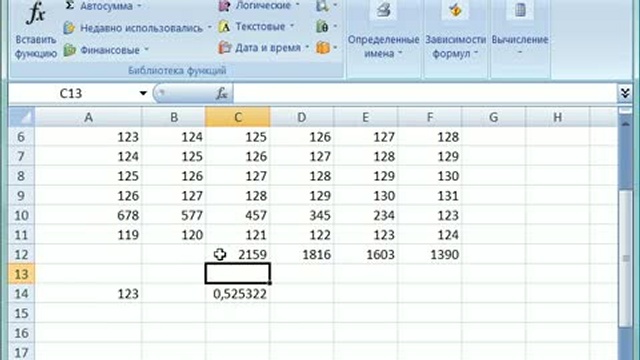This screenshot has height=360, width=640.
Task: Open the Lookup and Reference functions icon
Action: point(327,6)
